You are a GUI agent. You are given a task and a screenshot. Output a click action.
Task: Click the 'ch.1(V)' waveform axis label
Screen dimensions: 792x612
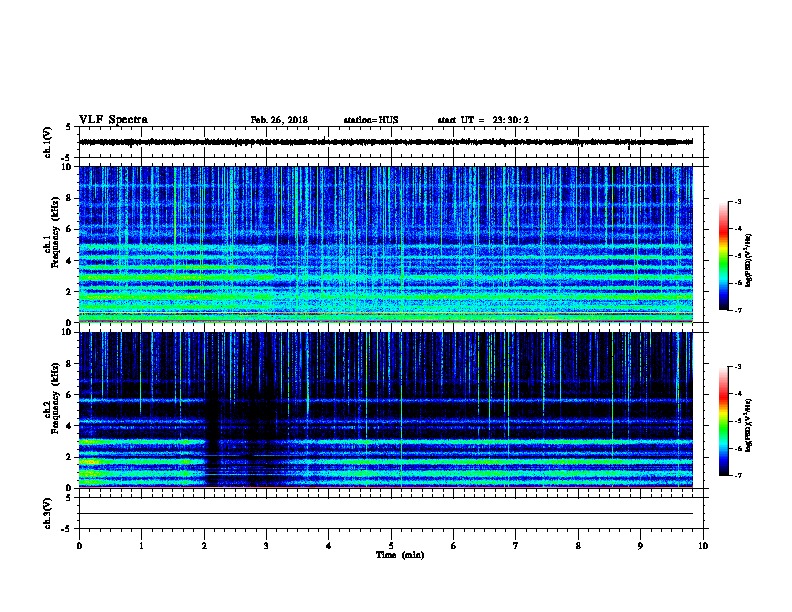[47, 142]
